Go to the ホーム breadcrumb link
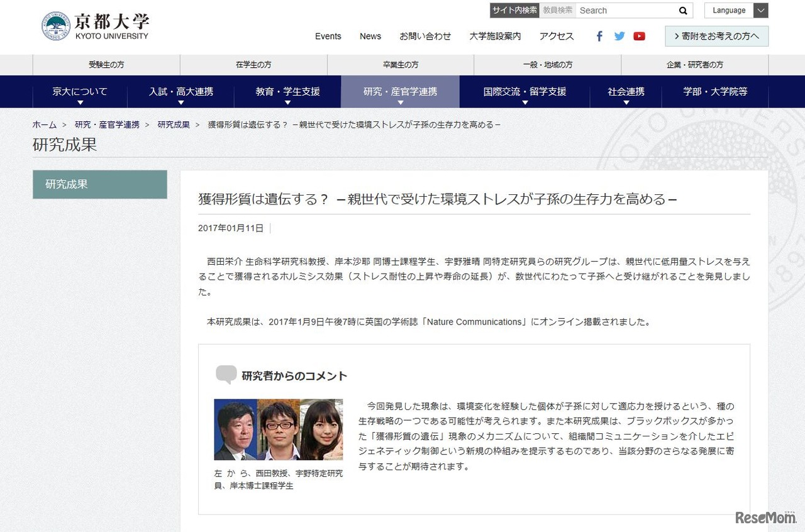 tap(44, 125)
